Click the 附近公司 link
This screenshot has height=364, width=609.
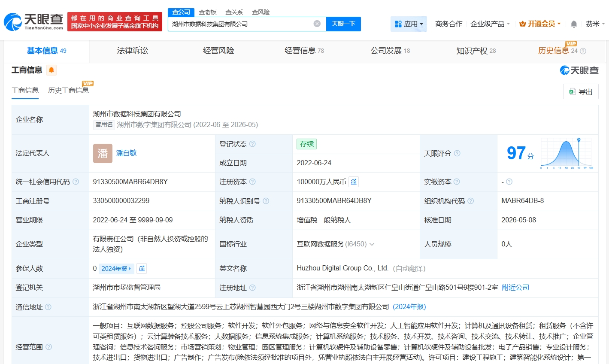click(x=515, y=288)
